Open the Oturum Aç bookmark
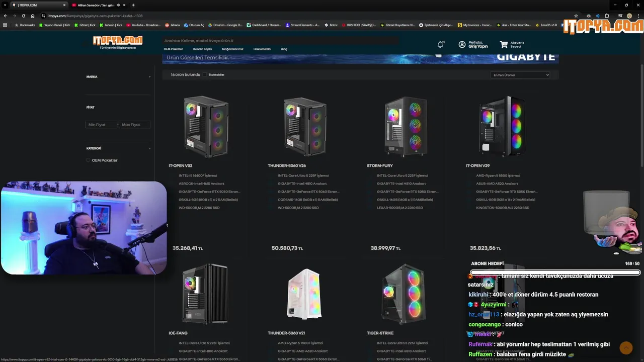The image size is (644, 362). tap(194, 25)
